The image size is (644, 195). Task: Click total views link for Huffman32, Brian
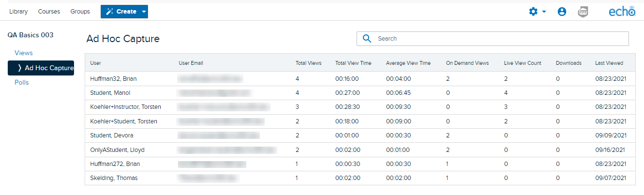tap(298, 78)
